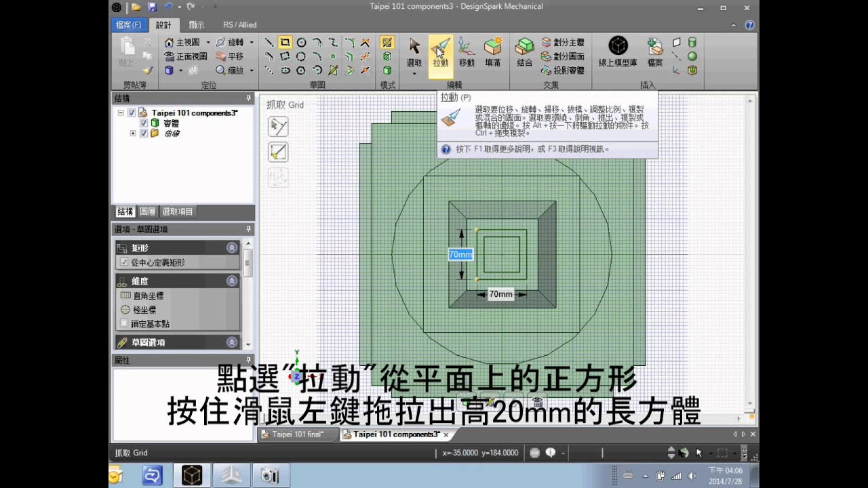Choose the Ellipse sketch tool
This screenshot has width=868, height=488.
point(285,70)
